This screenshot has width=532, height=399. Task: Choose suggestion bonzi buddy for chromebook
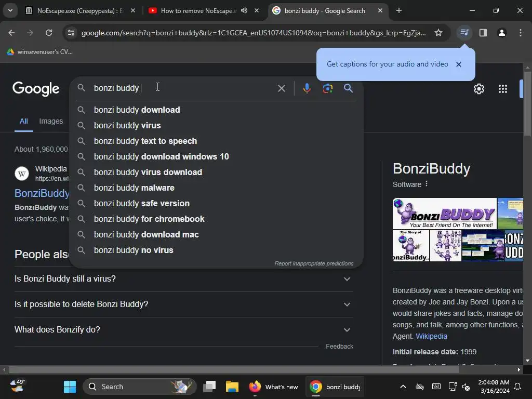tap(217, 219)
